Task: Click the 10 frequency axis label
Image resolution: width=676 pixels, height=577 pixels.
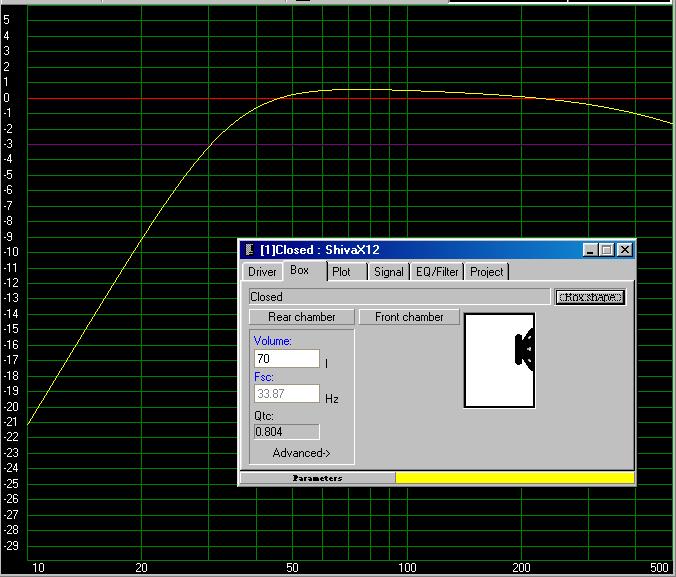Action: [38, 568]
